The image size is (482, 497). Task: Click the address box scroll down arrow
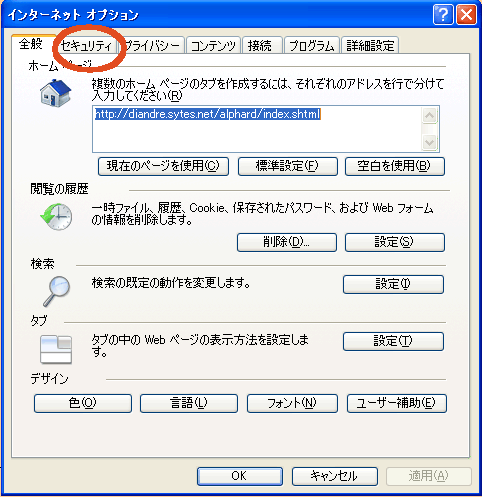tap(429, 142)
